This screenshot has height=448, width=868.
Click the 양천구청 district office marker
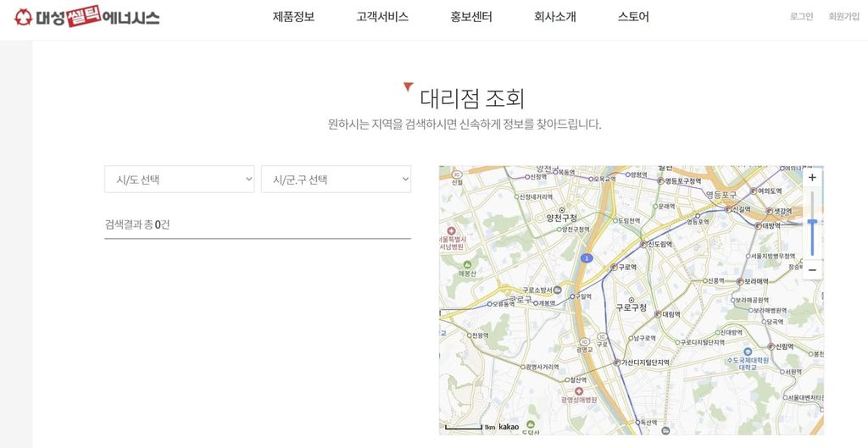pos(562,210)
